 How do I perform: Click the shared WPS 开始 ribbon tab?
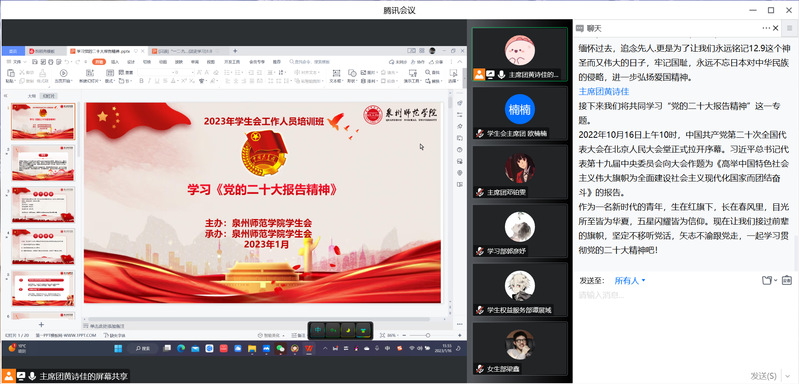click(x=97, y=62)
